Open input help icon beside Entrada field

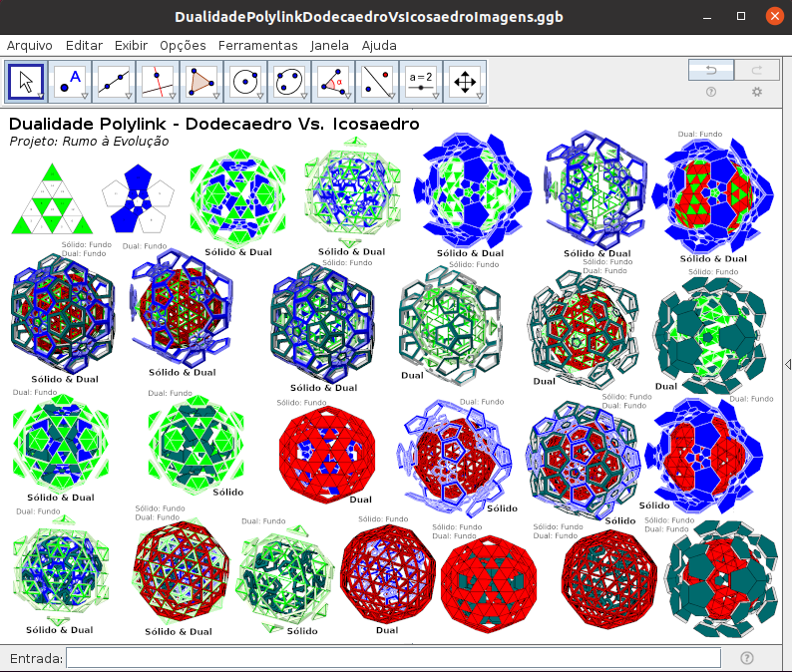tap(747, 658)
